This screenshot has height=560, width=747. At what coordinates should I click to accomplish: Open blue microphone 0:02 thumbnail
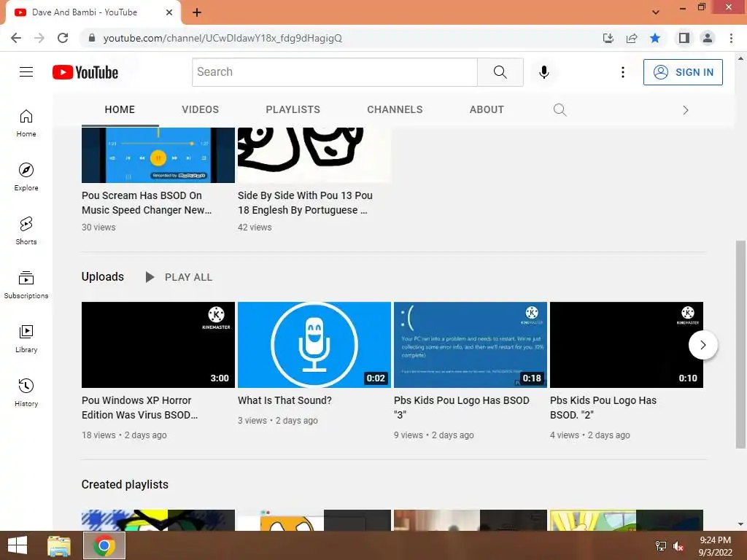click(x=314, y=345)
